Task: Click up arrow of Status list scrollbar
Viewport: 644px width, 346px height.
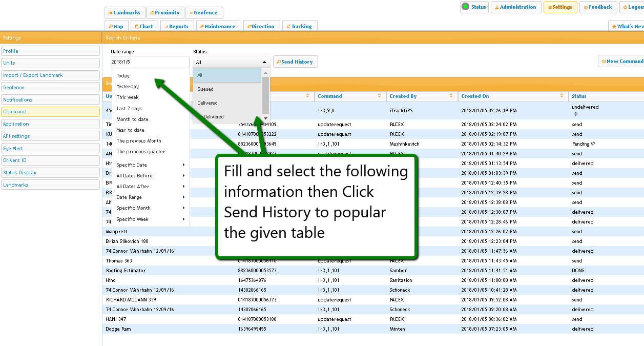Action: pyautogui.click(x=265, y=73)
